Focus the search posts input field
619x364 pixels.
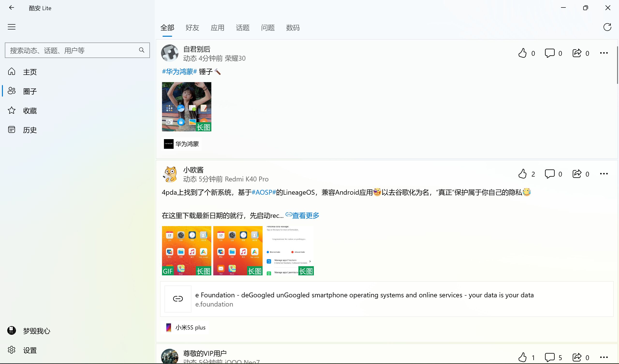tap(77, 50)
